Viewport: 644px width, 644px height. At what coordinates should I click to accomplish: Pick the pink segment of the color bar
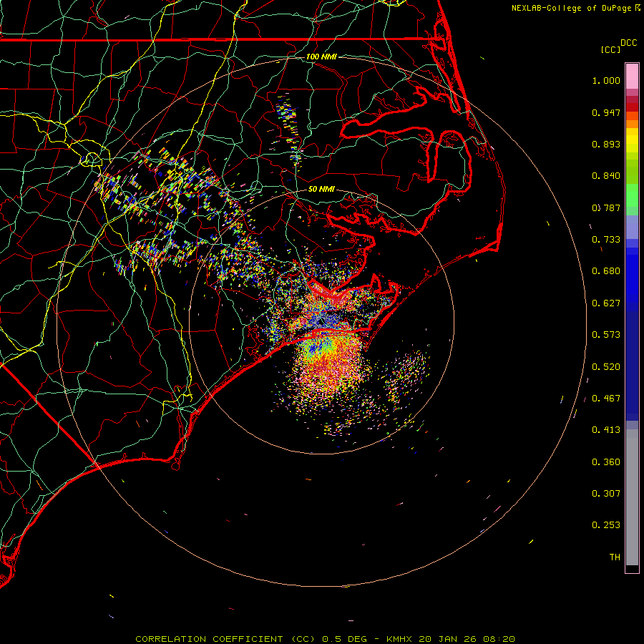pos(632,77)
